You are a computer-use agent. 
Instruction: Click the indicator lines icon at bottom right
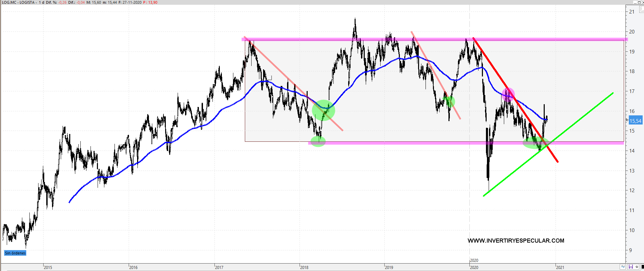(623, 267)
